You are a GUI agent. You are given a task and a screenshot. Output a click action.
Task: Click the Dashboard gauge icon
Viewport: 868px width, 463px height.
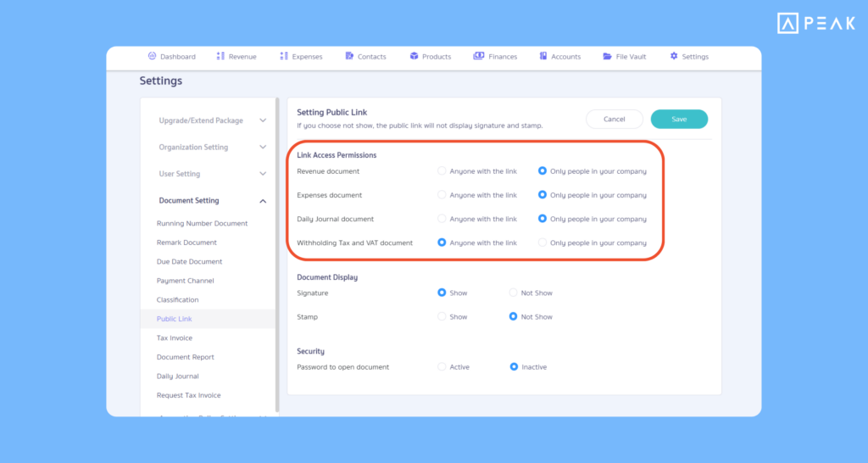152,56
